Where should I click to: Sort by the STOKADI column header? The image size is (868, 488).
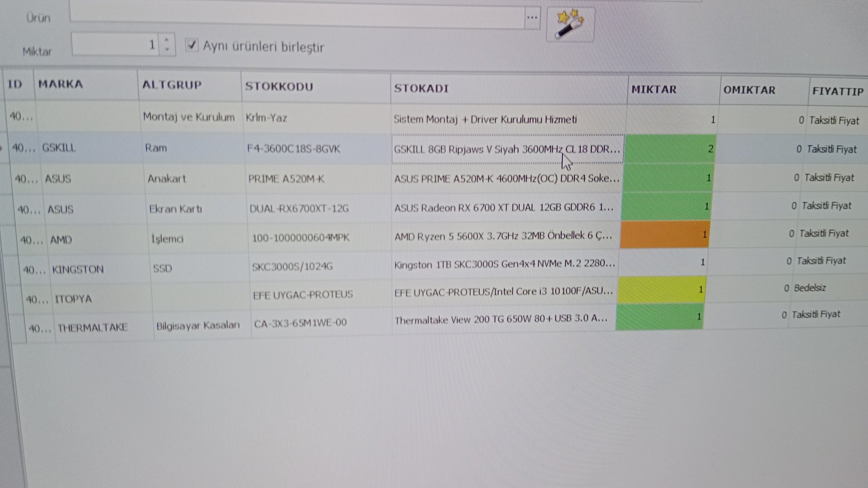point(421,88)
